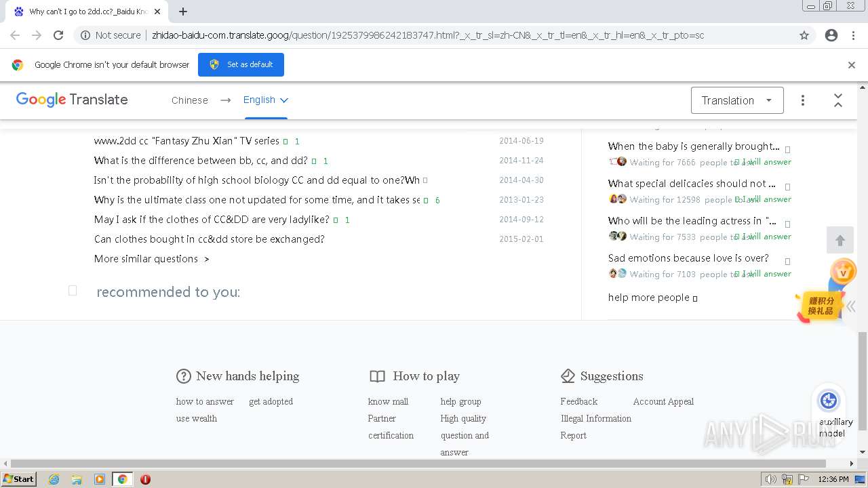Click the 'how to answer' footer link
Viewport: 868px width, 488px height.
[205, 401]
